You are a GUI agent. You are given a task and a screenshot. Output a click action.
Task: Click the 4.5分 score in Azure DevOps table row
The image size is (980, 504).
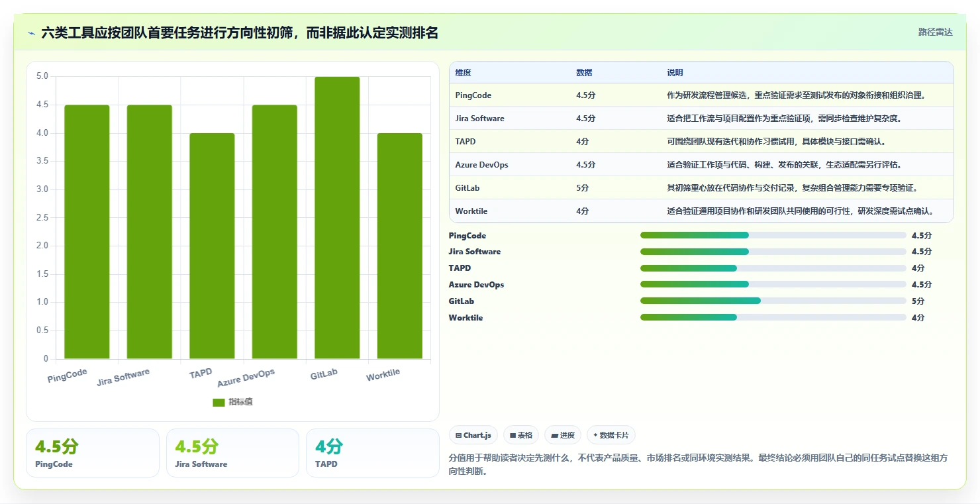586,165
